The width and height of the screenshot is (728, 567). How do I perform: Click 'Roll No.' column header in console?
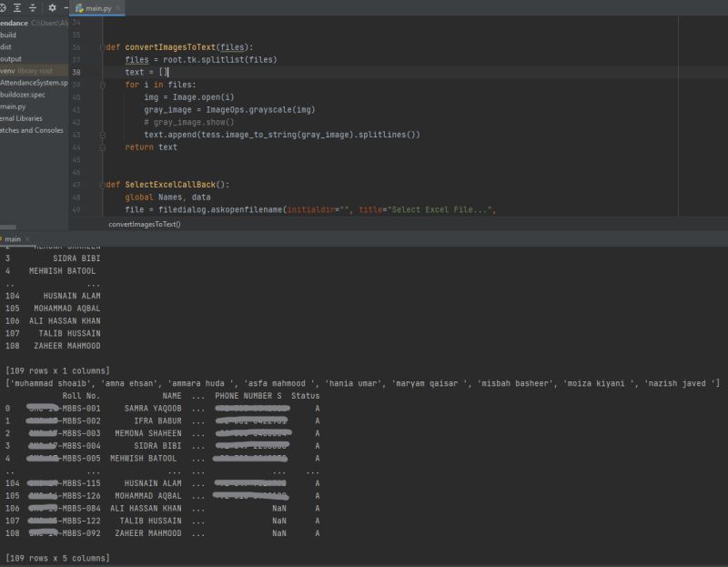click(x=81, y=396)
